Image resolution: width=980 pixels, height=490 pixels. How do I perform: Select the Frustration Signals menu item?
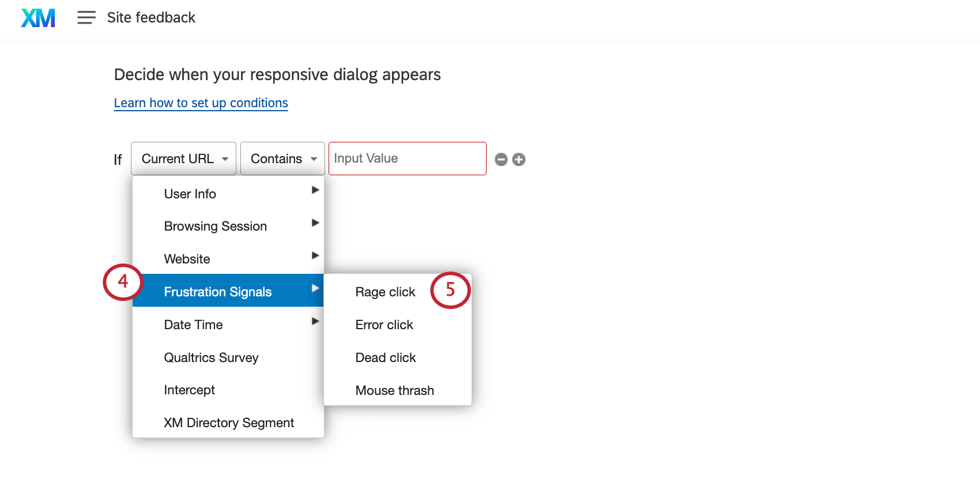pos(228,291)
